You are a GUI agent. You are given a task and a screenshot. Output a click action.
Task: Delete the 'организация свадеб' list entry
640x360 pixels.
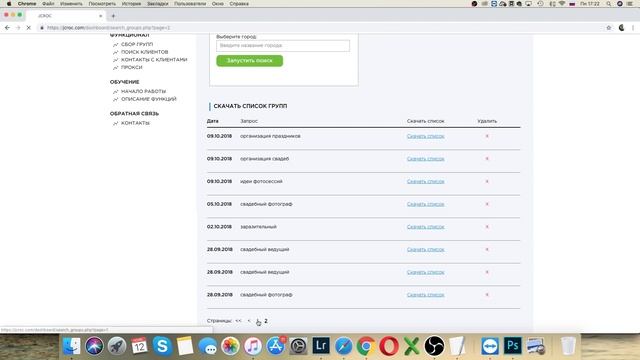(x=487, y=158)
